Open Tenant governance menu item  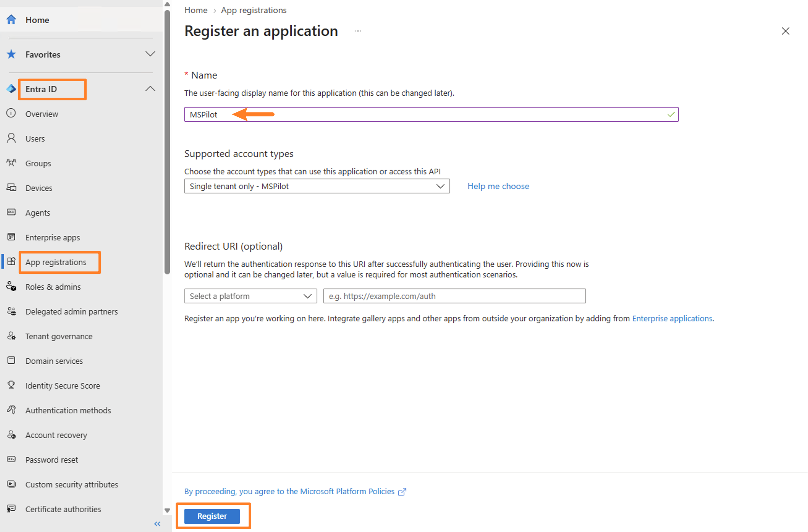(x=59, y=336)
